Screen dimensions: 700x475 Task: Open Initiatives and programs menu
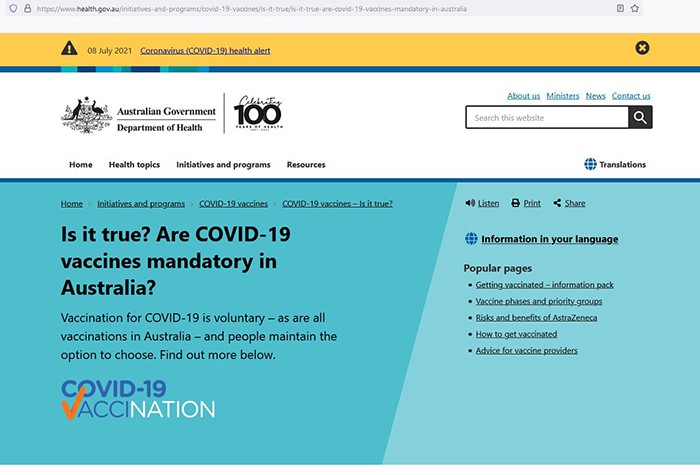223,165
